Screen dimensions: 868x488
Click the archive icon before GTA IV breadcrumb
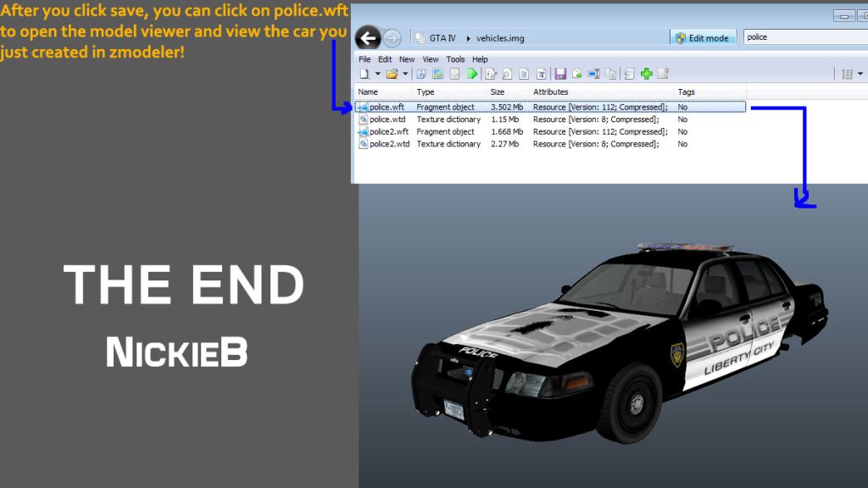420,37
